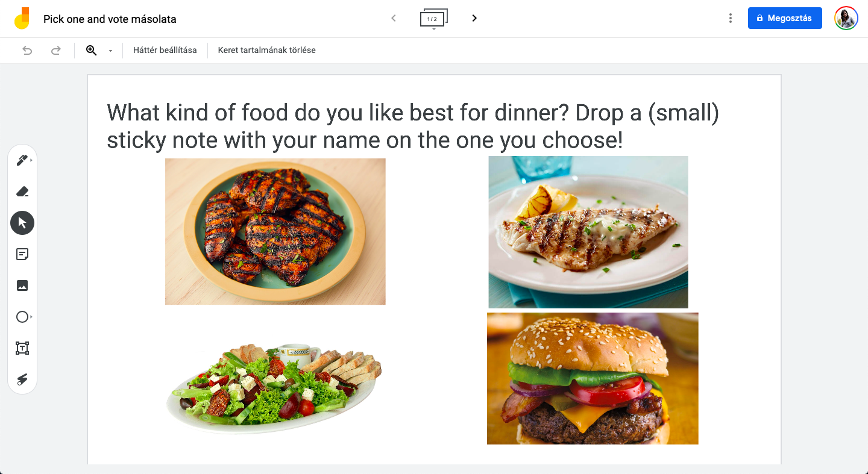Add a sticky note from the toolbar
868x474 pixels.
(x=22, y=254)
